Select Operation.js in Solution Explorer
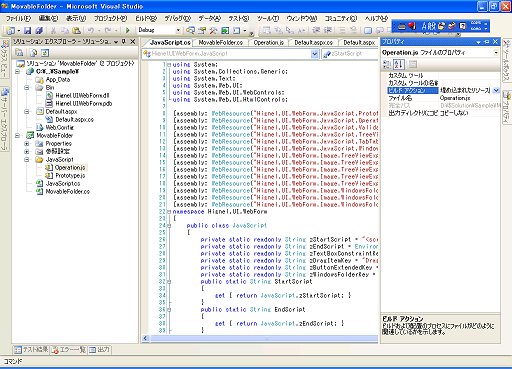512x369 pixels. point(70,168)
